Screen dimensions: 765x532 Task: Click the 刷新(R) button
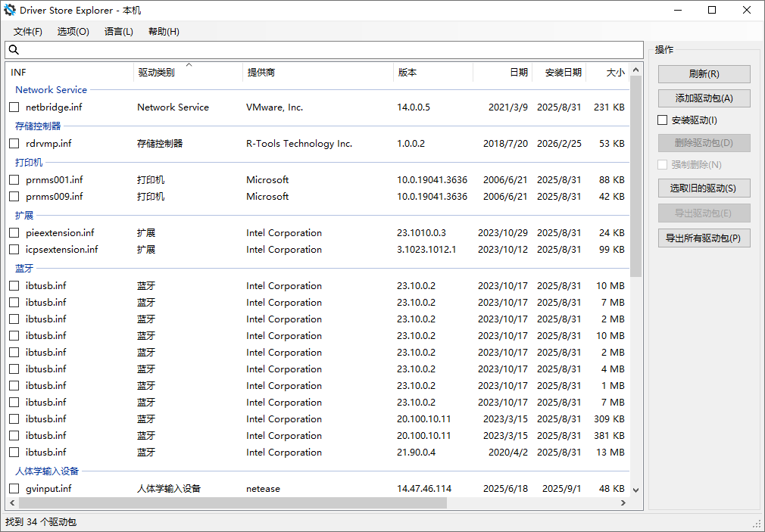pyautogui.click(x=704, y=73)
